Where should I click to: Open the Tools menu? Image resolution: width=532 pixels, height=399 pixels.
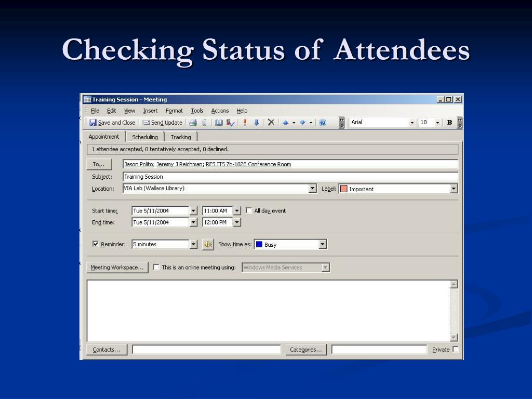(197, 111)
